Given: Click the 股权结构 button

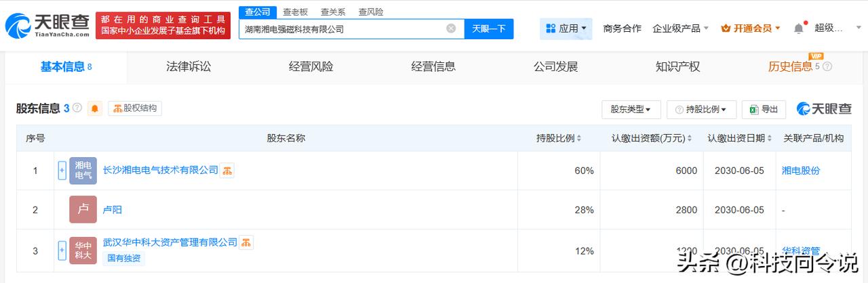Looking at the screenshot, I should click(135, 108).
